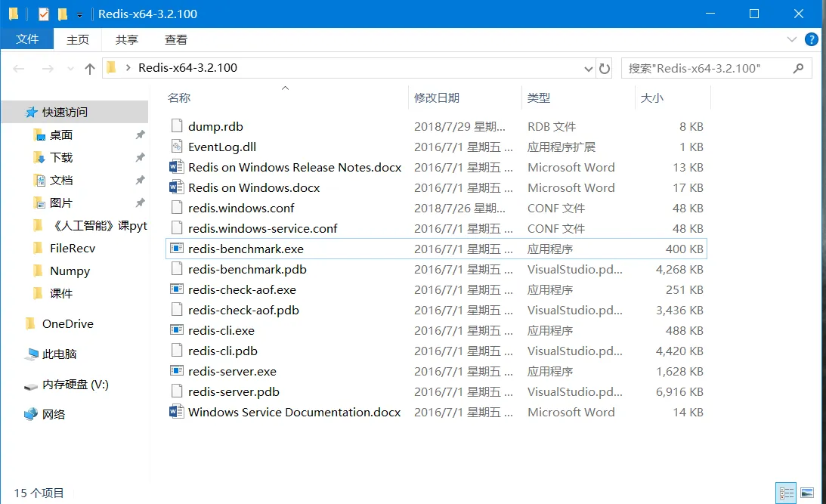
Task: Select the Redis on Windows.docx Word icon
Action: point(177,187)
